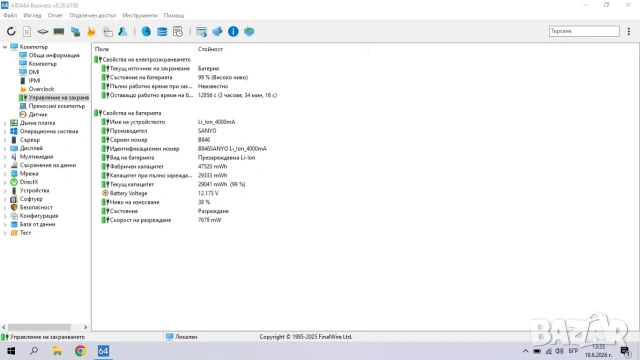640x360 pixels.
Task: Select the Тест tree item
Action: click(25, 233)
